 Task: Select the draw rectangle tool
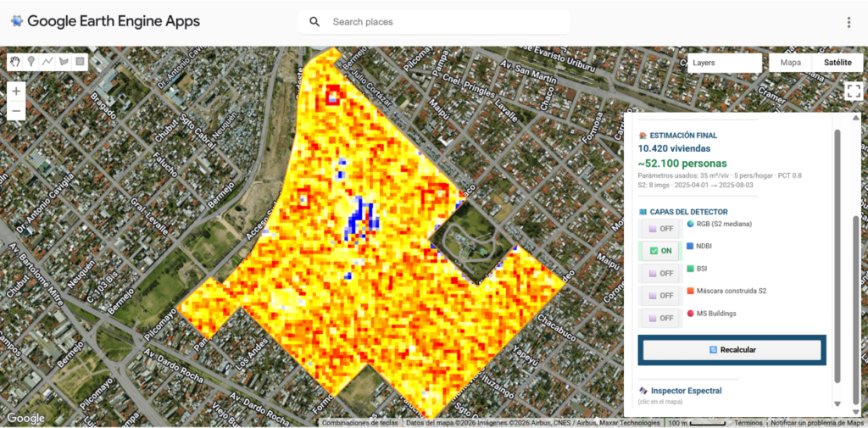[80, 62]
